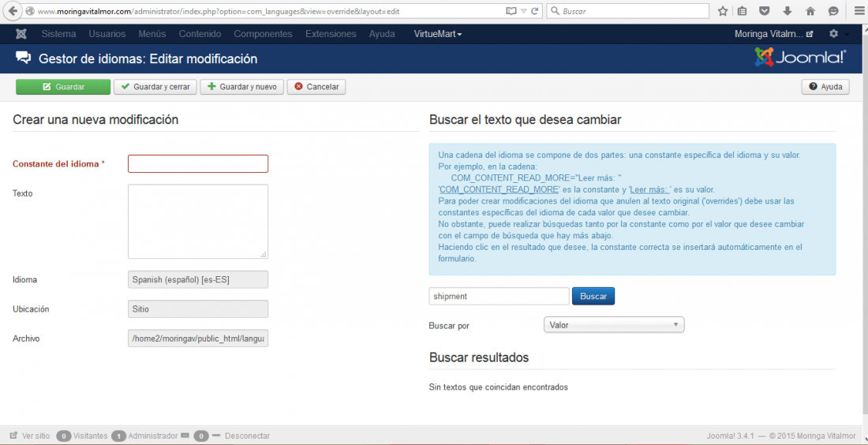Click the COM_CONTENT_READ_MORE underlined text

499,189
